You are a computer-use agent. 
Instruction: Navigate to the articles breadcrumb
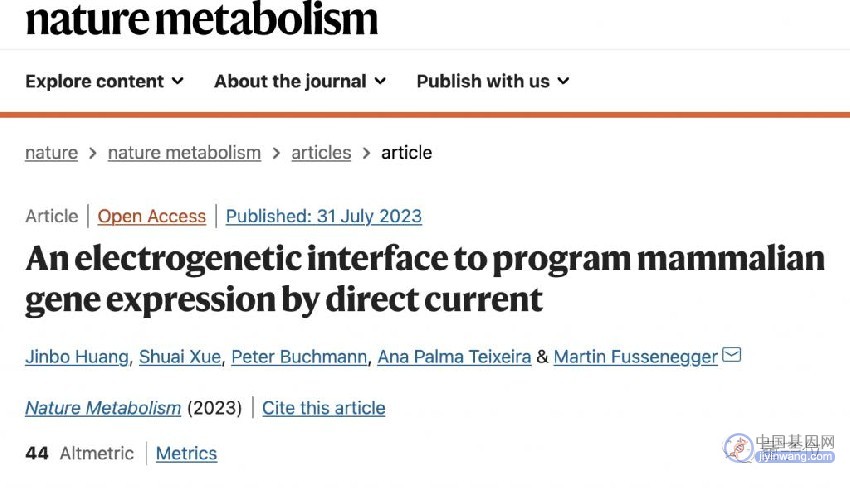(x=321, y=153)
